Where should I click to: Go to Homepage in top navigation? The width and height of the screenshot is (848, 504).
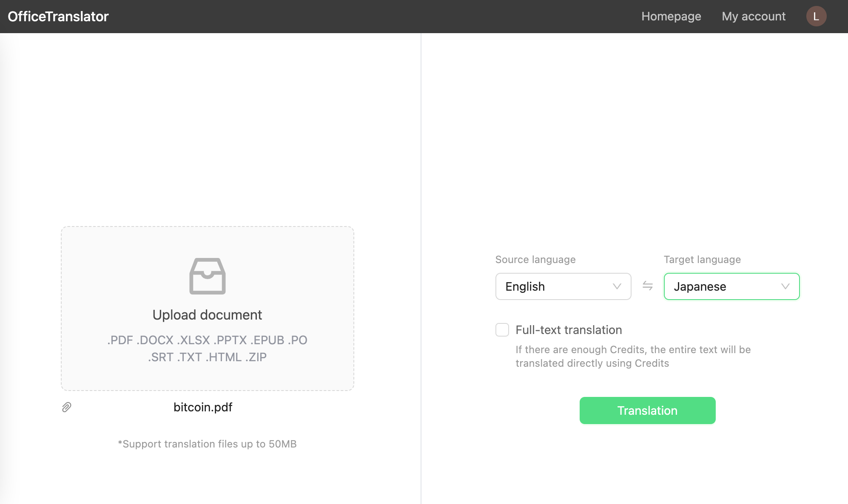[671, 16]
